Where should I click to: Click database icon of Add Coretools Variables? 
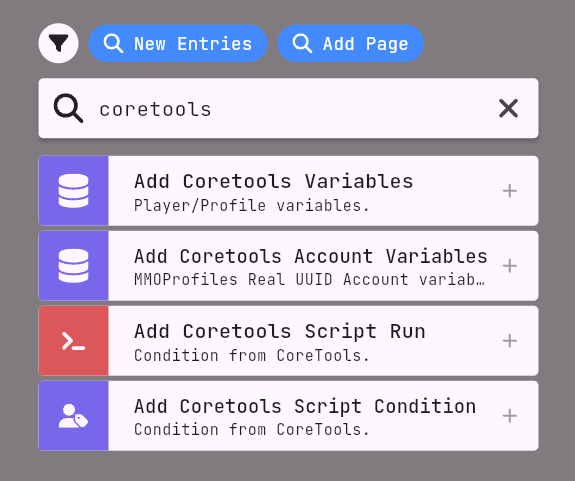(73, 191)
